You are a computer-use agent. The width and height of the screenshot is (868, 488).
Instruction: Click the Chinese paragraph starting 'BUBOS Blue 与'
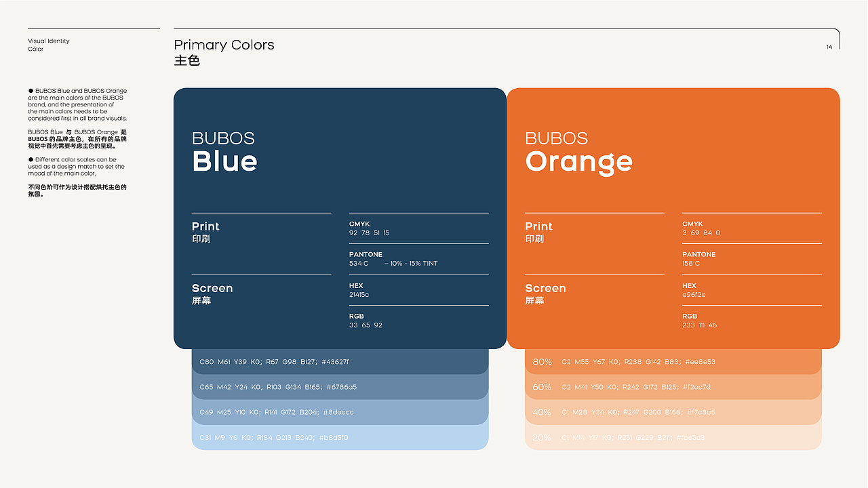77,139
